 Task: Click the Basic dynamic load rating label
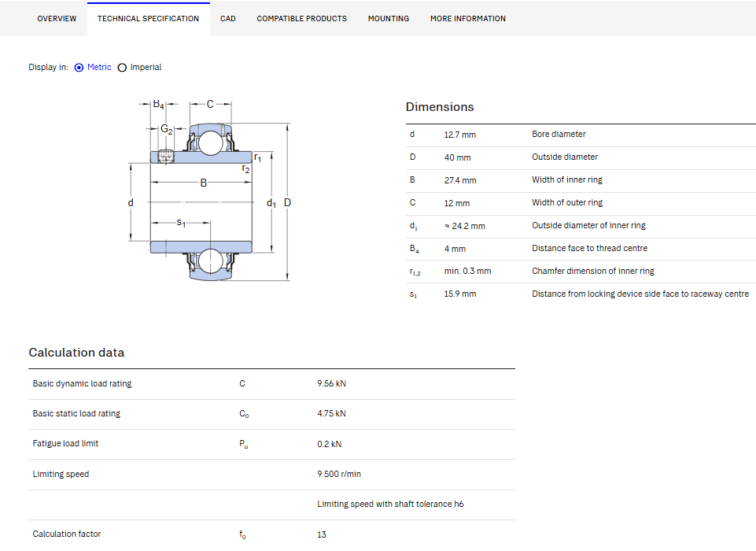point(82,383)
